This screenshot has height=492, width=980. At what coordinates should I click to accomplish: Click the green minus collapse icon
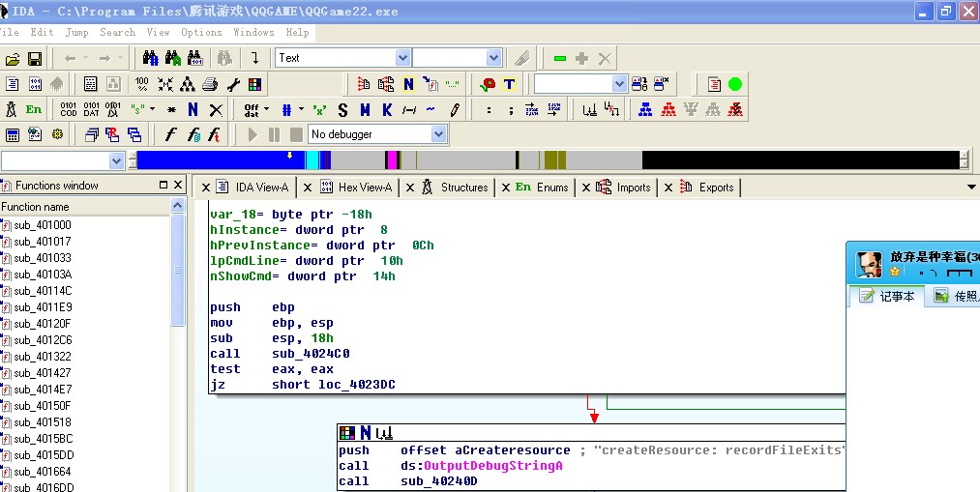click(x=560, y=59)
